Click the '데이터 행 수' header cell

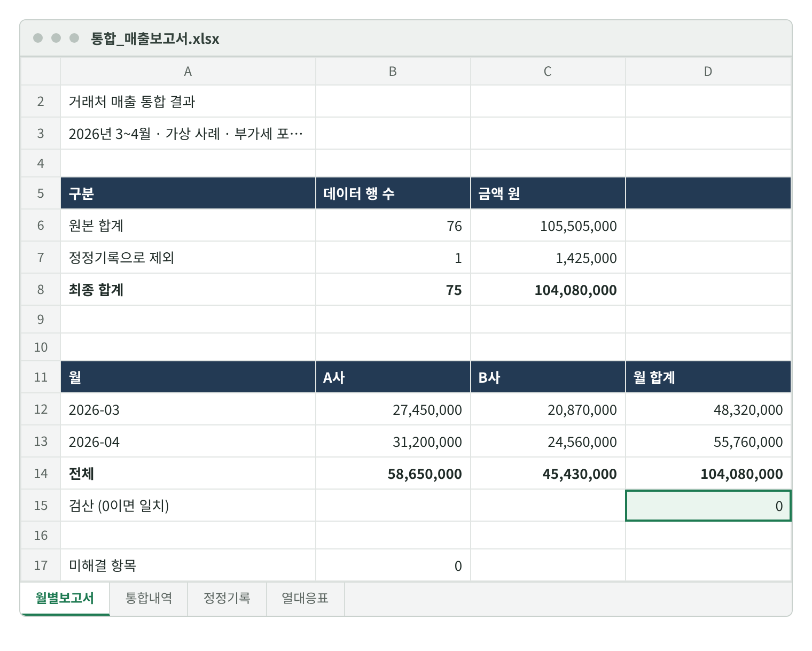pos(393,193)
